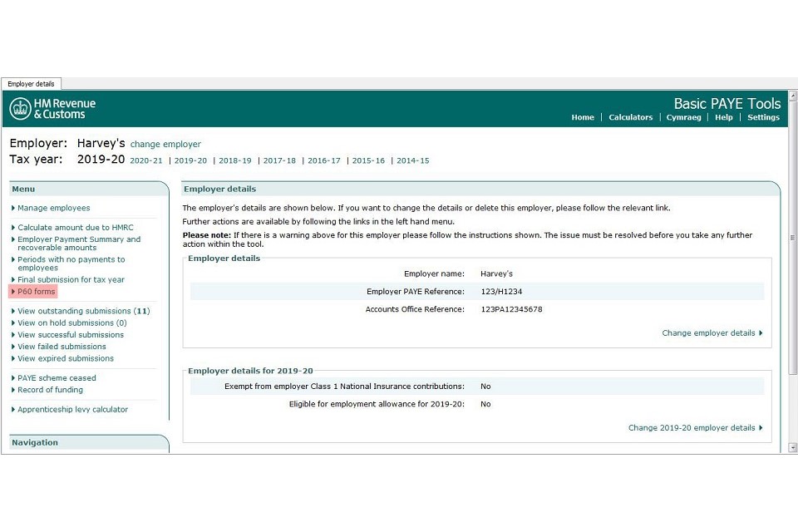Switch to tax year 2014-15
This screenshot has width=798, height=532.
(x=413, y=160)
